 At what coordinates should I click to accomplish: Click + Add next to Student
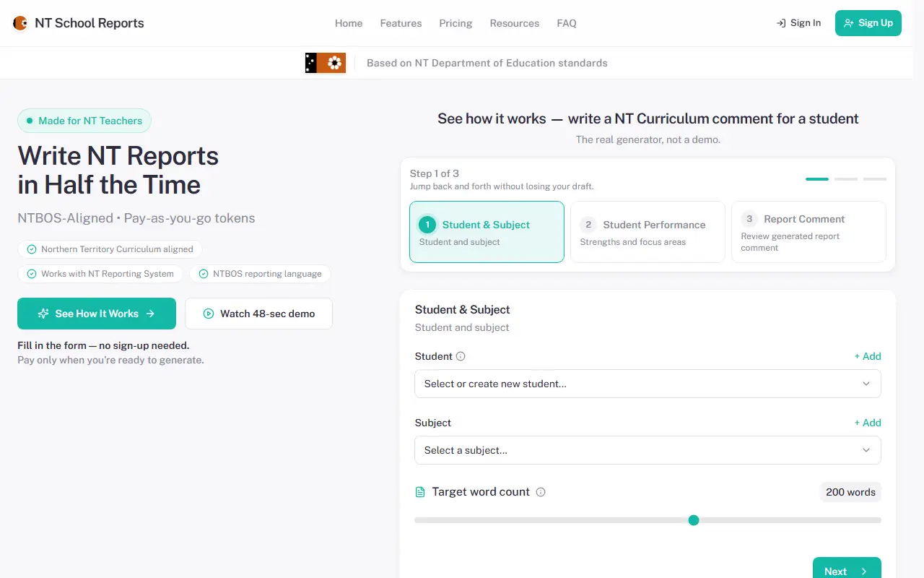click(x=868, y=356)
